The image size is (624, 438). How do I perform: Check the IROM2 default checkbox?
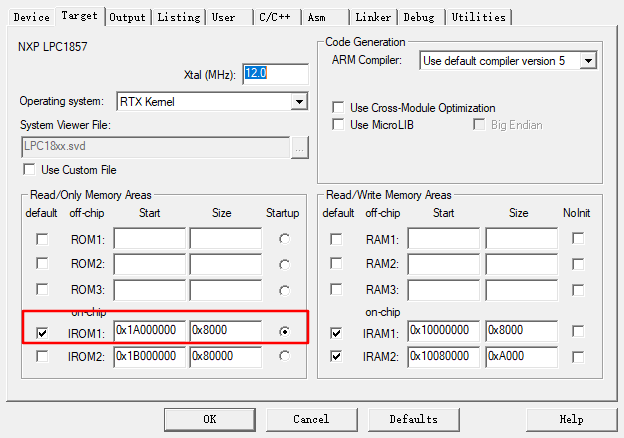pyautogui.click(x=42, y=356)
